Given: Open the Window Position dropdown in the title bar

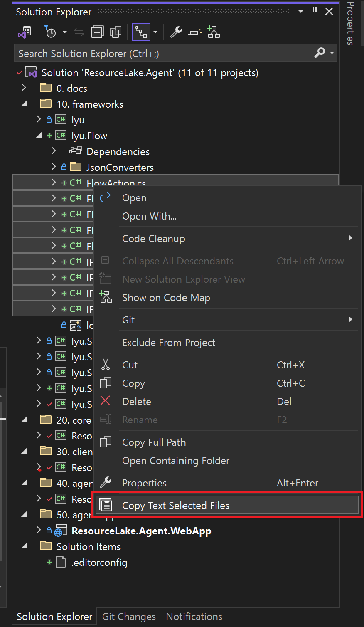Looking at the screenshot, I should pos(301,12).
